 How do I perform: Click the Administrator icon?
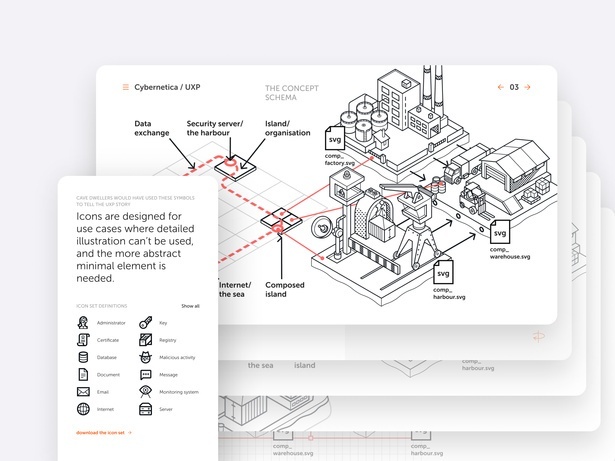click(83, 323)
